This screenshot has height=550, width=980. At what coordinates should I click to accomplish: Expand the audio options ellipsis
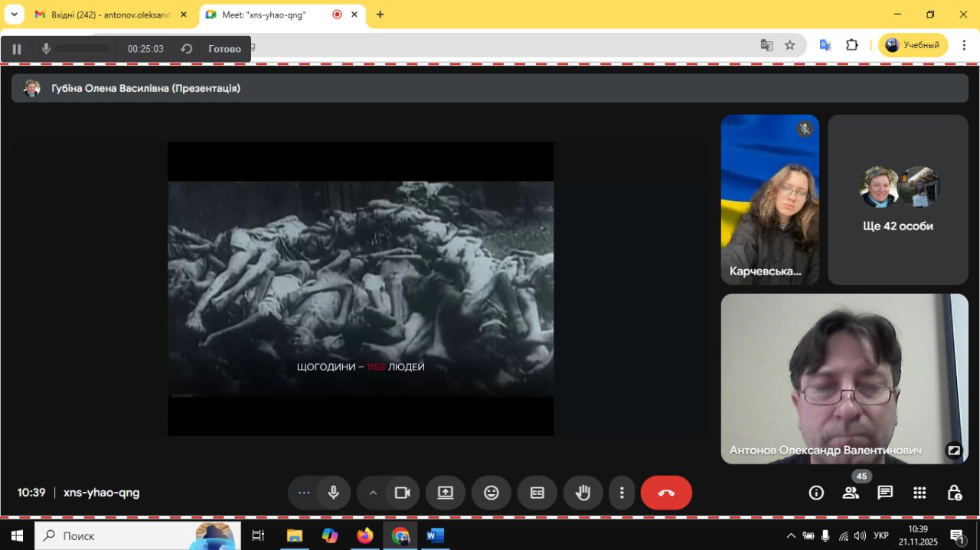304,493
